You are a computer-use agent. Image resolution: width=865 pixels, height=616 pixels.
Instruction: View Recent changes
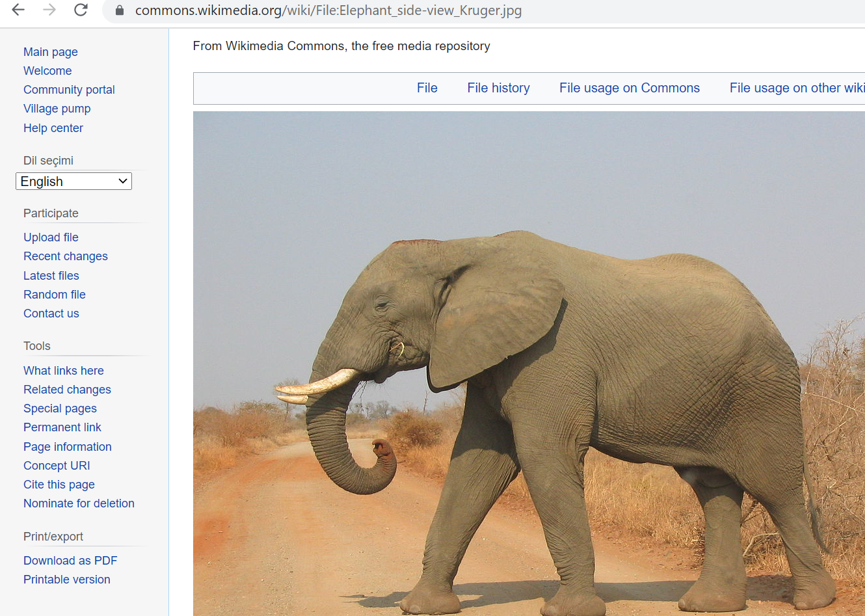tap(66, 256)
